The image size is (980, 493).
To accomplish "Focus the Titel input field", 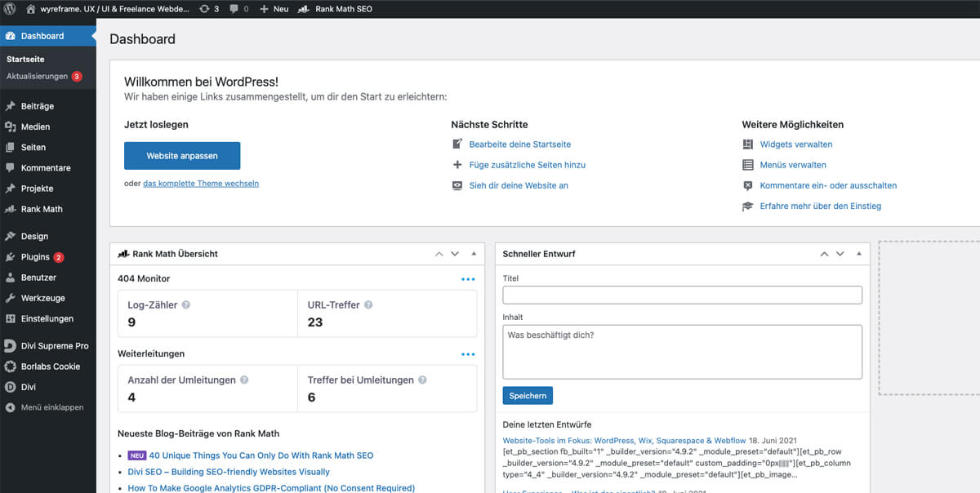I will pyautogui.click(x=683, y=295).
